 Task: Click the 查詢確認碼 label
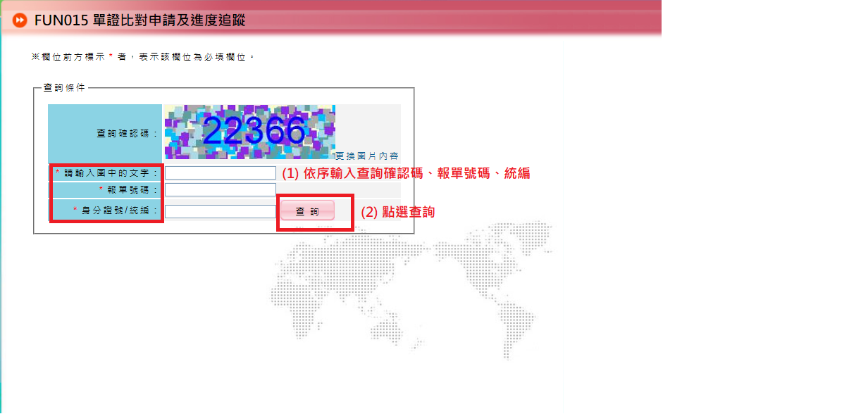128,133
